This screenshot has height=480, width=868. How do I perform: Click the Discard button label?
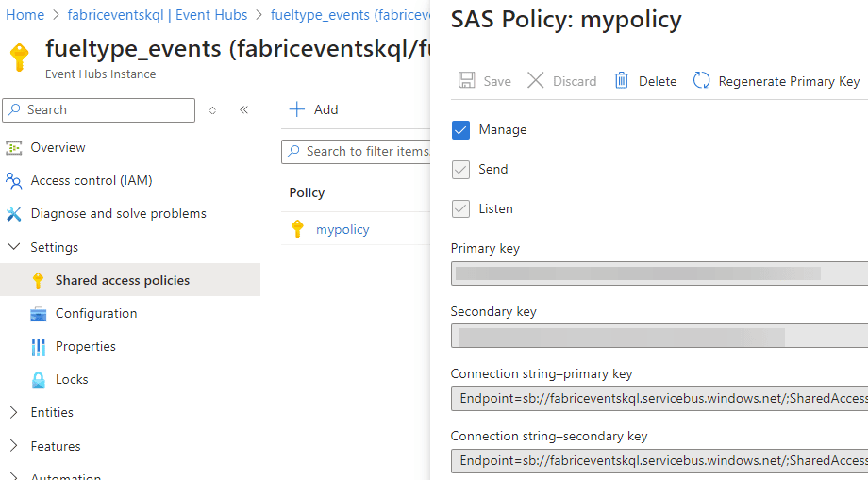tap(575, 81)
